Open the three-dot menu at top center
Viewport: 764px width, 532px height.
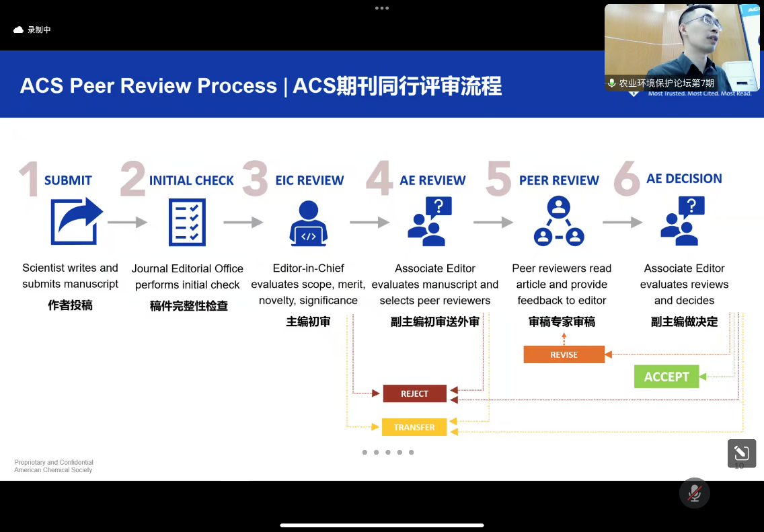[x=382, y=8]
